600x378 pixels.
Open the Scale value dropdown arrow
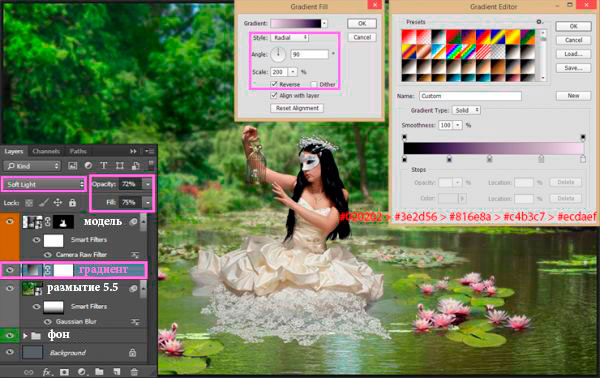293,72
